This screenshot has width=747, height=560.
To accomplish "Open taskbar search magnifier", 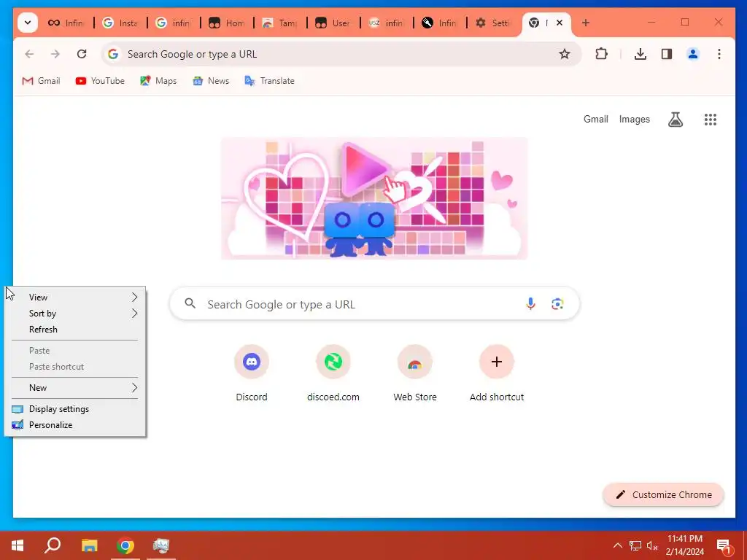I will pyautogui.click(x=53, y=545).
